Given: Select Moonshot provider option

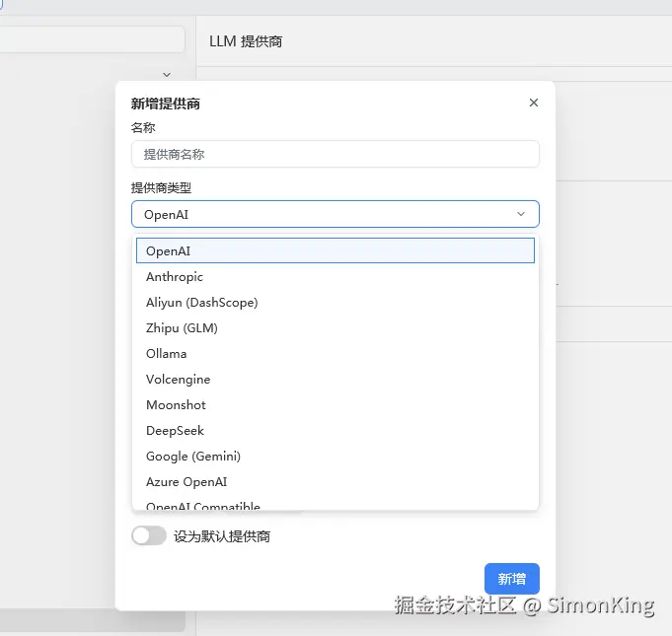Looking at the screenshot, I should coord(336,405).
